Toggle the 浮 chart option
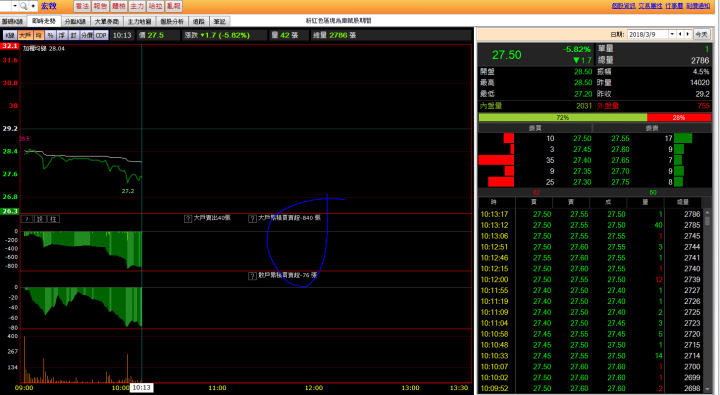720x395 pixels. [62, 35]
